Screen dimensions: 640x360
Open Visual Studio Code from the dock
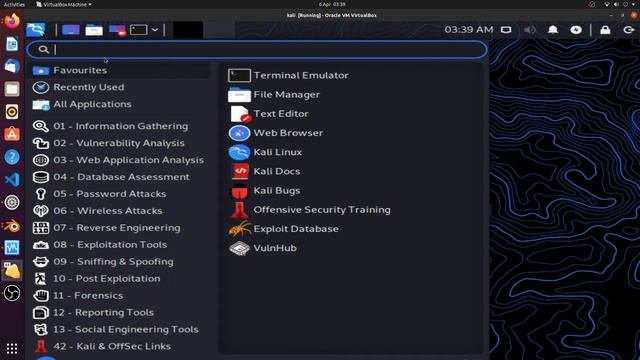(12, 180)
